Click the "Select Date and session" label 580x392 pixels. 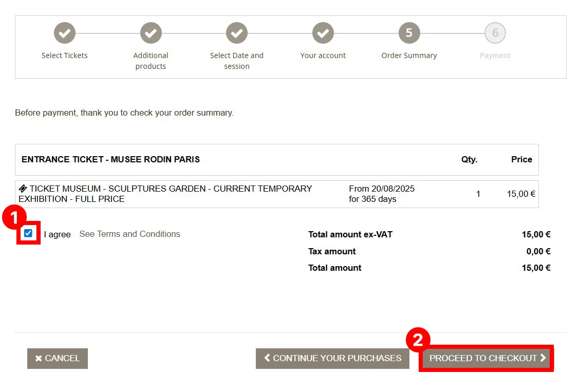click(237, 61)
